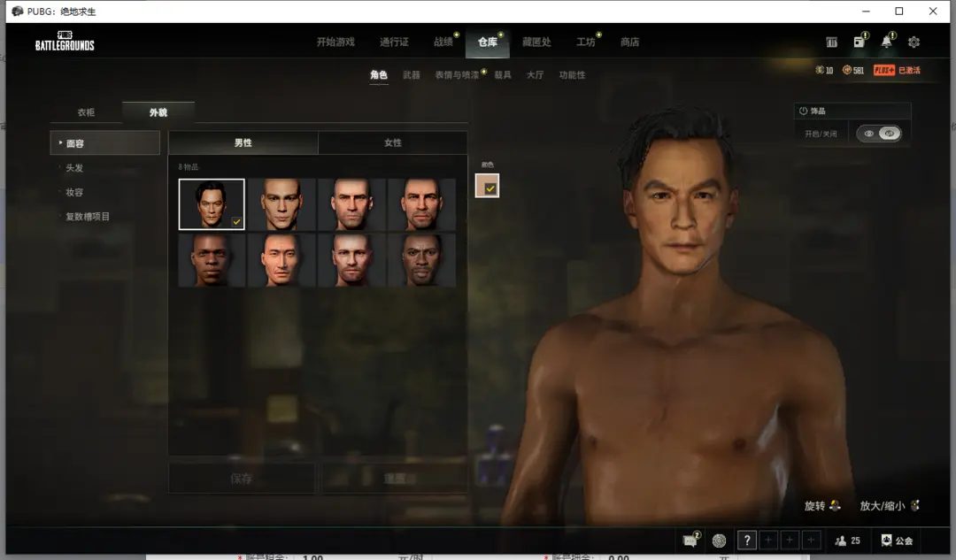The image size is (956, 560).
Task: Open the notifications bell icon
Action: coord(886,42)
